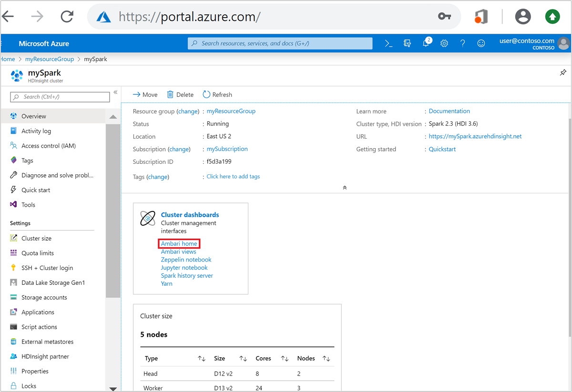Click the Delete trash icon button
This screenshot has width=572, height=392.
(180, 94)
